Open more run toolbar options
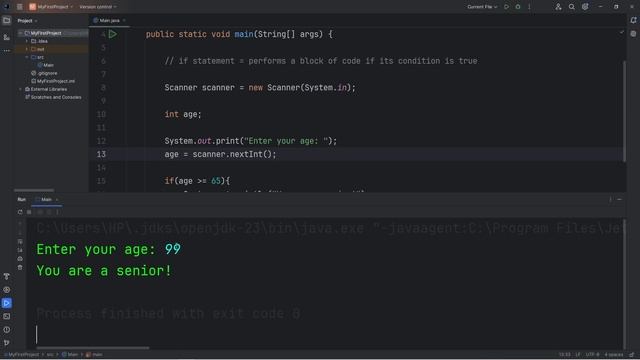The width and height of the screenshot is (640, 360). point(57,212)
